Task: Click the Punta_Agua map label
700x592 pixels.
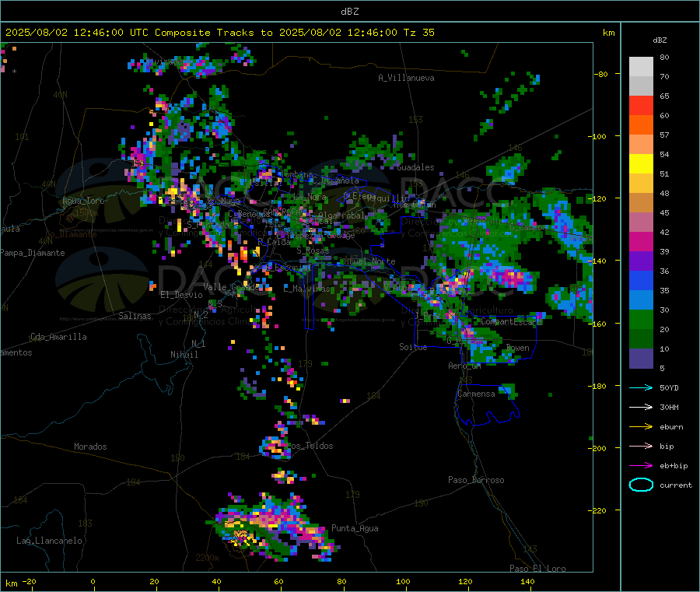Action: click(x=355, y=528)
